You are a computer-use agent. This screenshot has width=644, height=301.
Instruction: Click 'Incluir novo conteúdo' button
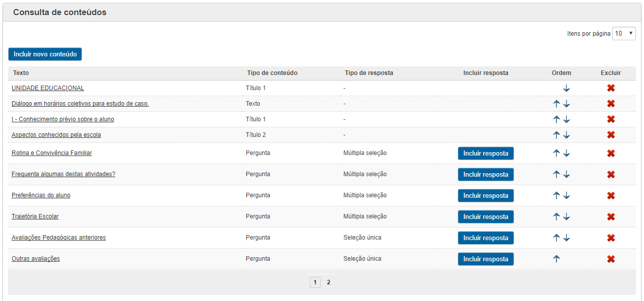click(x=45, y=54)
